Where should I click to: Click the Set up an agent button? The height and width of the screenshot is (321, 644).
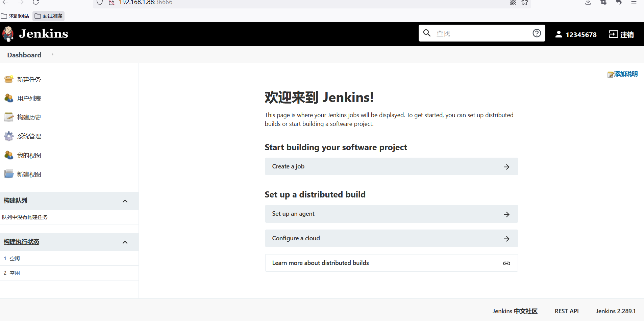pos(391,214)
